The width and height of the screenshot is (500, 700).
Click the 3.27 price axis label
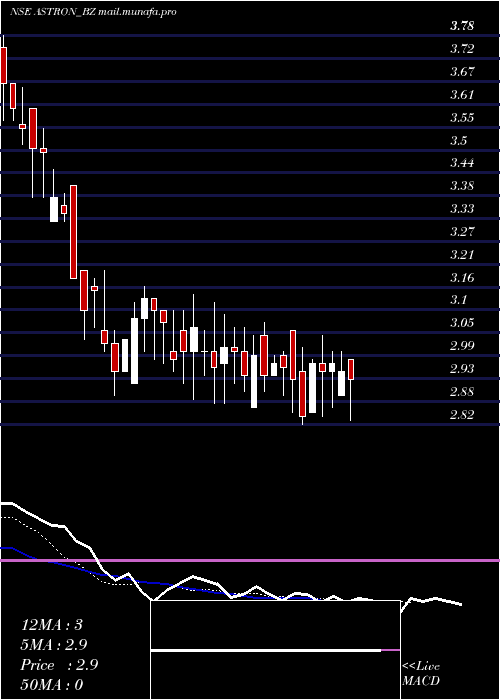pyautogui.click(x=462, y=232)
